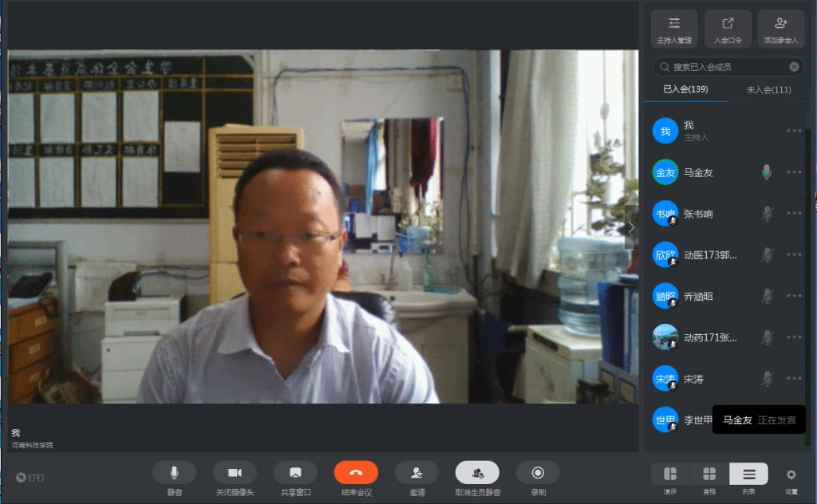Start recording with the 录制 icon
The image size is (817, 504).
538,473
